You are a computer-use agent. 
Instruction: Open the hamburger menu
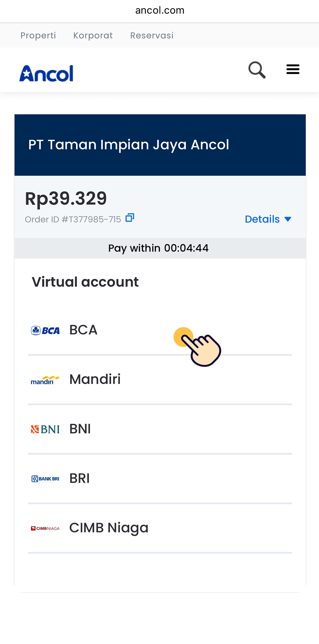(x=293, y=69)
